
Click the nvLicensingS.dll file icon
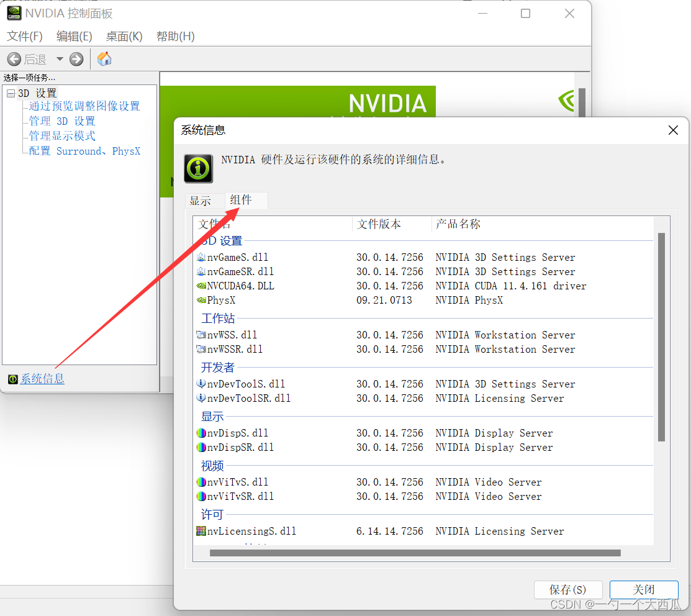coord(201,531)
